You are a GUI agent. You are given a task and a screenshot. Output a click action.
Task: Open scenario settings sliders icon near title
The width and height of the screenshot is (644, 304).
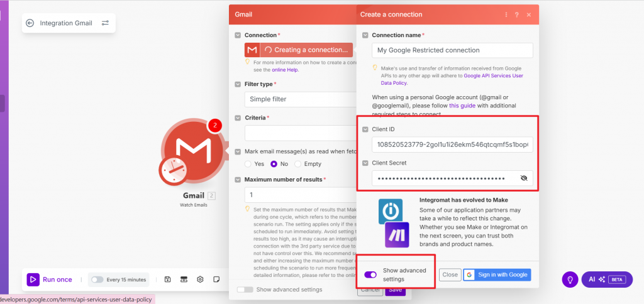[x=105, y=23]
